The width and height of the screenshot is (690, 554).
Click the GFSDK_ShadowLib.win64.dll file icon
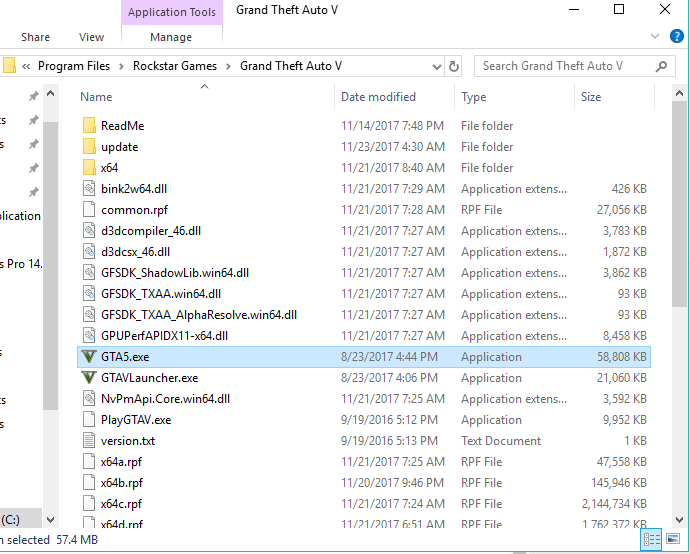(89, 272)
